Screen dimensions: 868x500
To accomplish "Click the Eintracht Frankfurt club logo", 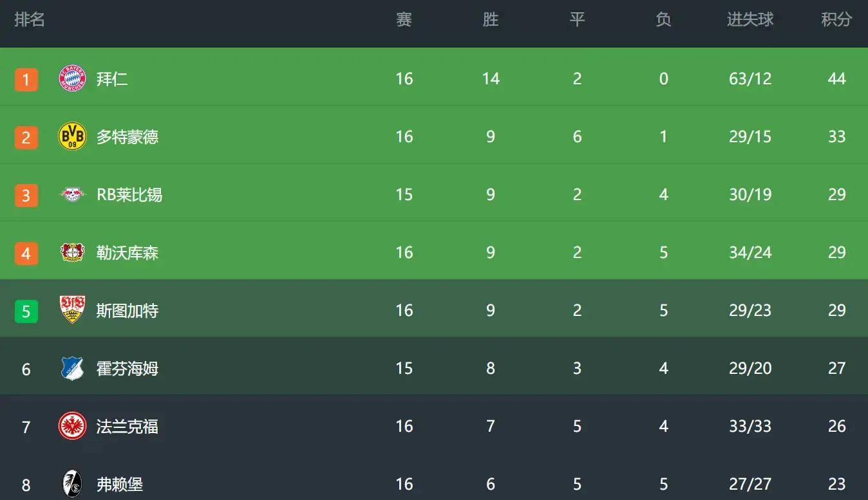I will click(72, 426).
